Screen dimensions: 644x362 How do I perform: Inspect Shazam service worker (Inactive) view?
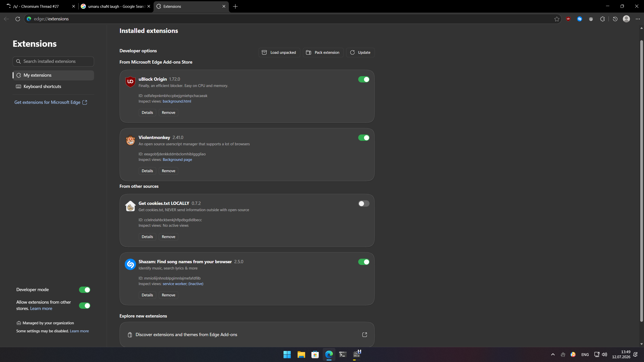coord(183,284)
